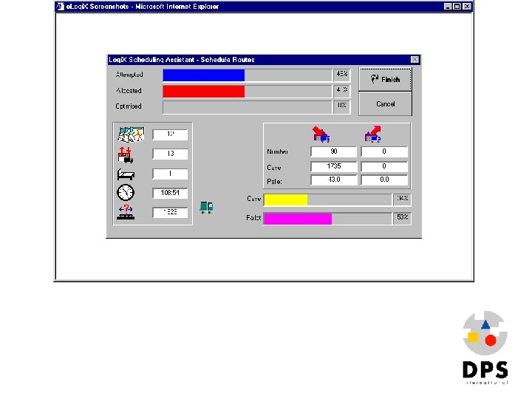Click the field beside the distance icon
Viewport: 532px width, 399px height.
click(170, 212)
